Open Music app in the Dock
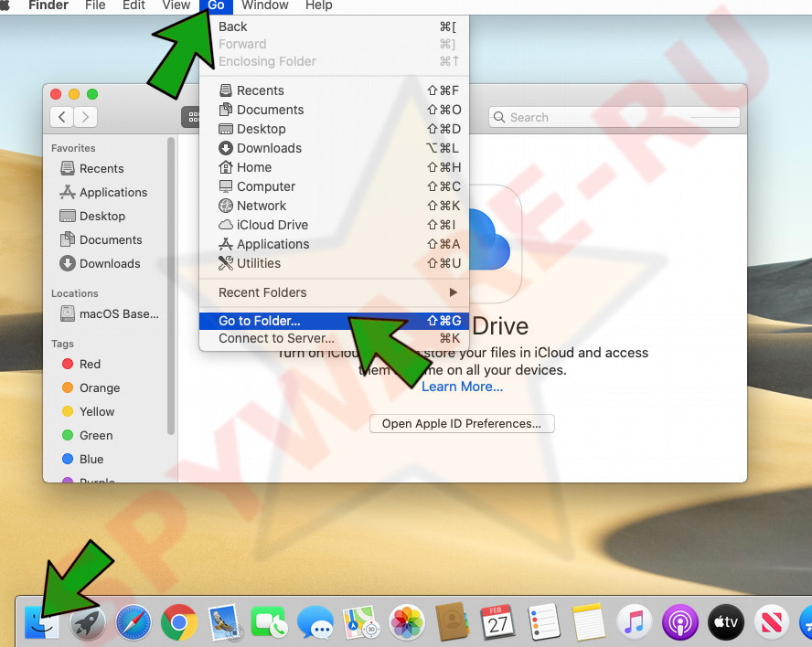 tap(635, 622)
